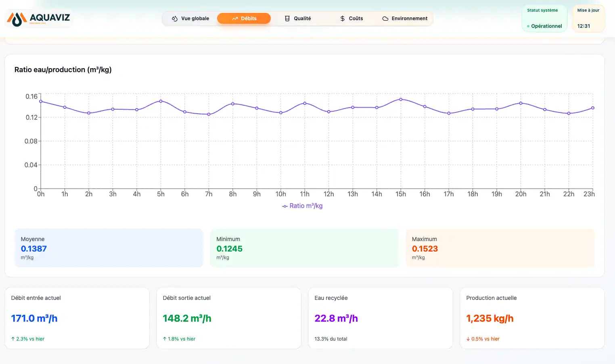Click the Statut système card
The image size is (615, 364).
tap(544, 19)
